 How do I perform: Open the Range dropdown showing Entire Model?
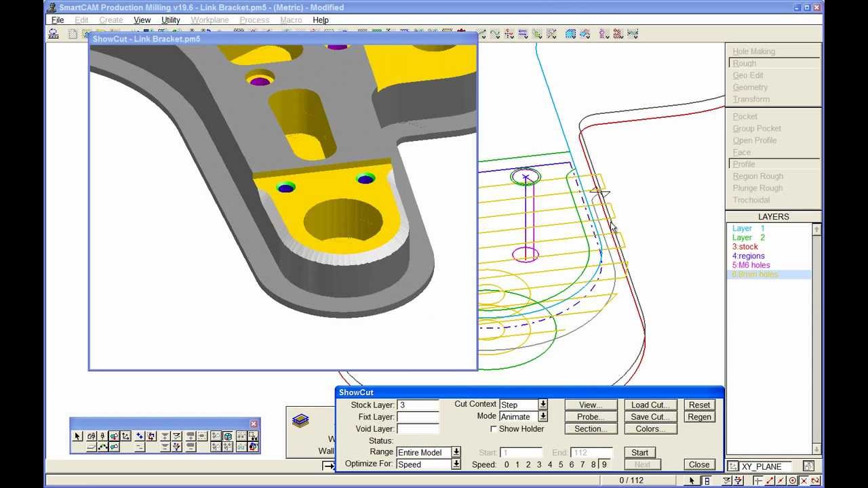pos(456,452)
